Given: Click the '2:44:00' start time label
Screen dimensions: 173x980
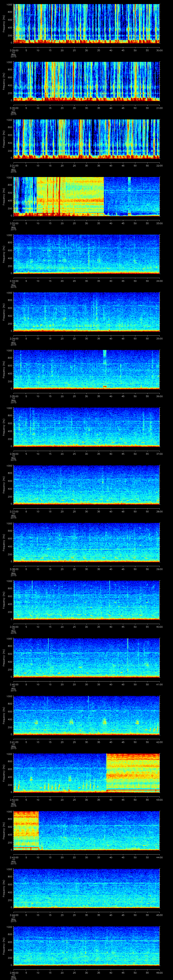Looking at the screenshot, I should (14, 915).
